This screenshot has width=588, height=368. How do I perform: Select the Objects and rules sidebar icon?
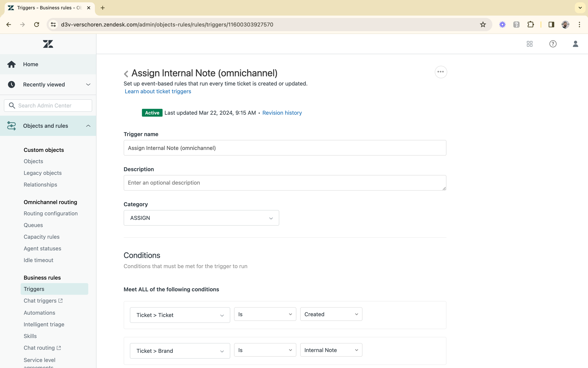(x=11, y=126)
